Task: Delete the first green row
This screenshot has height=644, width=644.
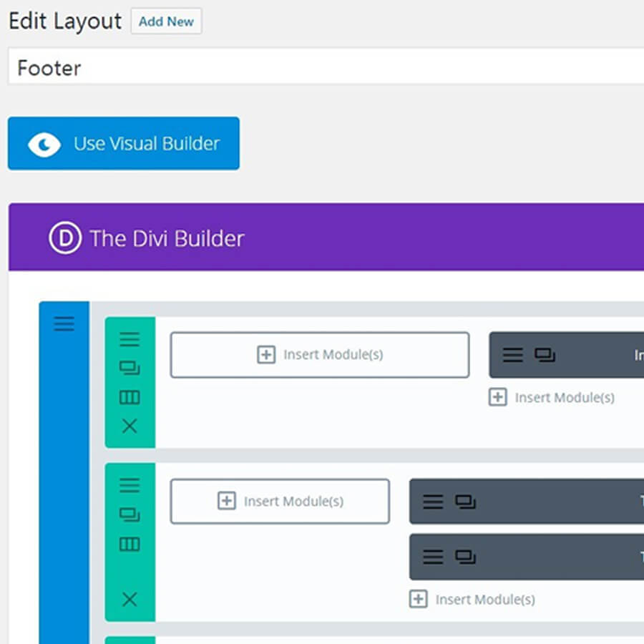Action: click(130, 426)
